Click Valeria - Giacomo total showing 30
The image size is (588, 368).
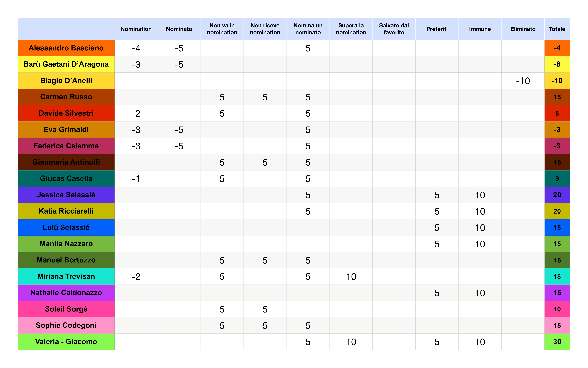tap(557, 341)
